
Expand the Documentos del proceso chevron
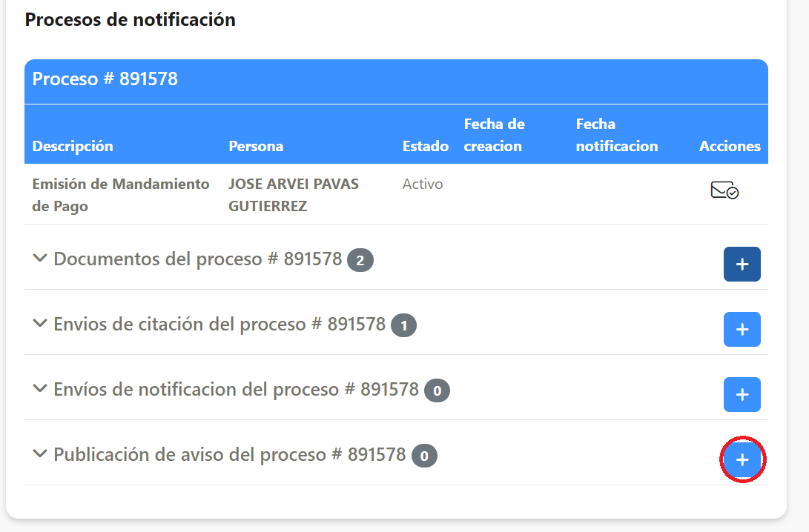pyautogui.click(x=40, y=258)
